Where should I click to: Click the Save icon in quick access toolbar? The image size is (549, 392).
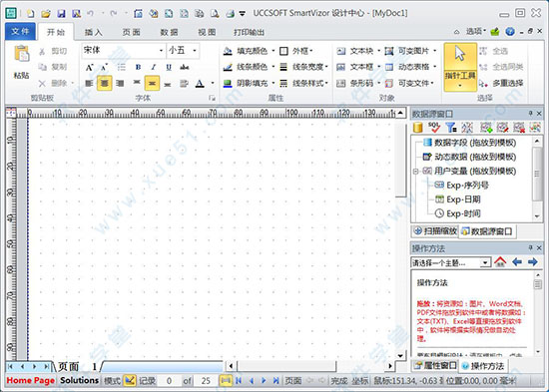[x=61, y=14]
